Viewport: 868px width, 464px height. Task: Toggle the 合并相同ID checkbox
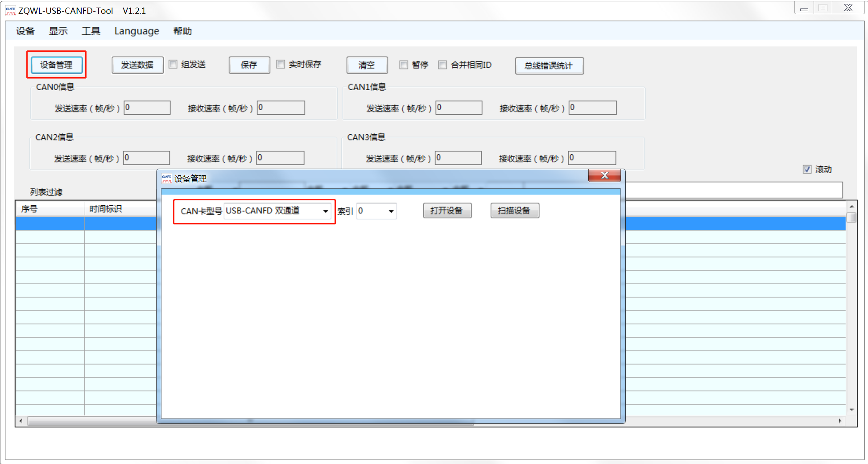click(442, 65)
